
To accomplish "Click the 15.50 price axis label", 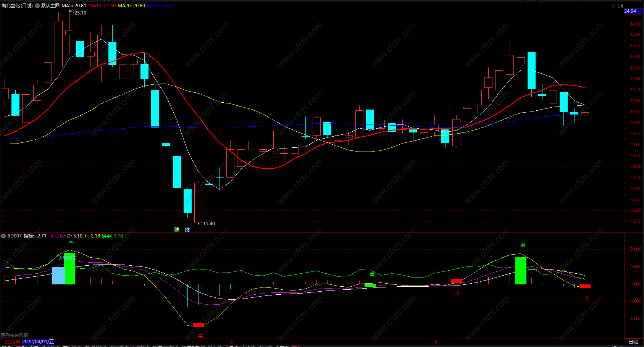I will (635, 221).
